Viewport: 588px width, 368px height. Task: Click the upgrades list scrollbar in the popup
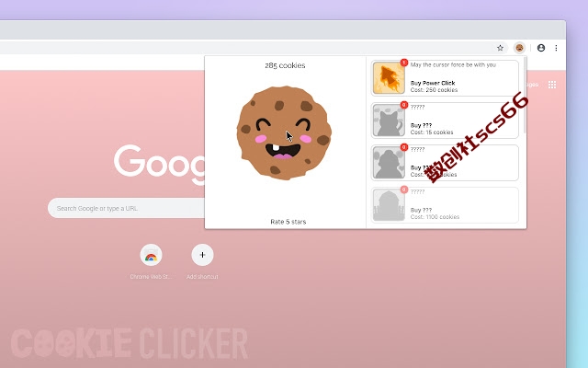pyautogui.click(x=525, y=96)
